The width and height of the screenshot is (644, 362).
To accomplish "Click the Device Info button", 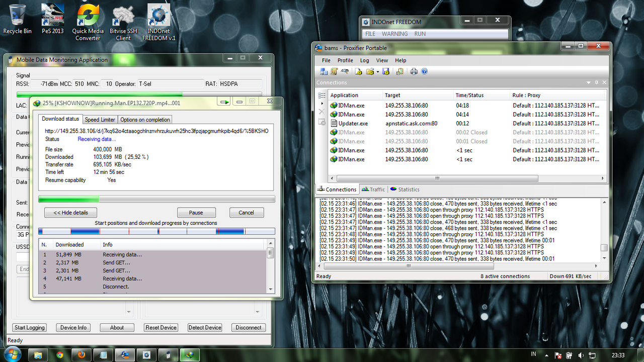I will [73, 327].
